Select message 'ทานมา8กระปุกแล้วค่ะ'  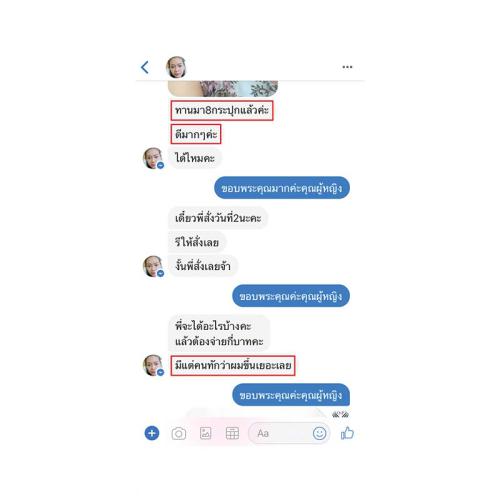[222, 110]
